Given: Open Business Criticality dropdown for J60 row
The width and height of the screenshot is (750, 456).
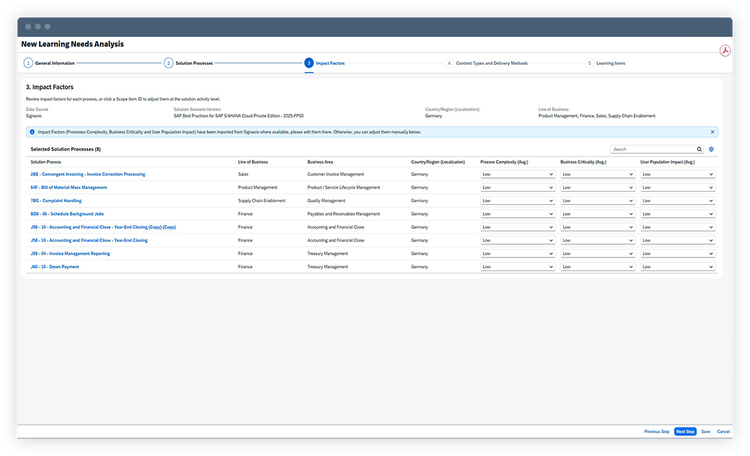Looking at the screenshot, I should [x=597, y=267].
